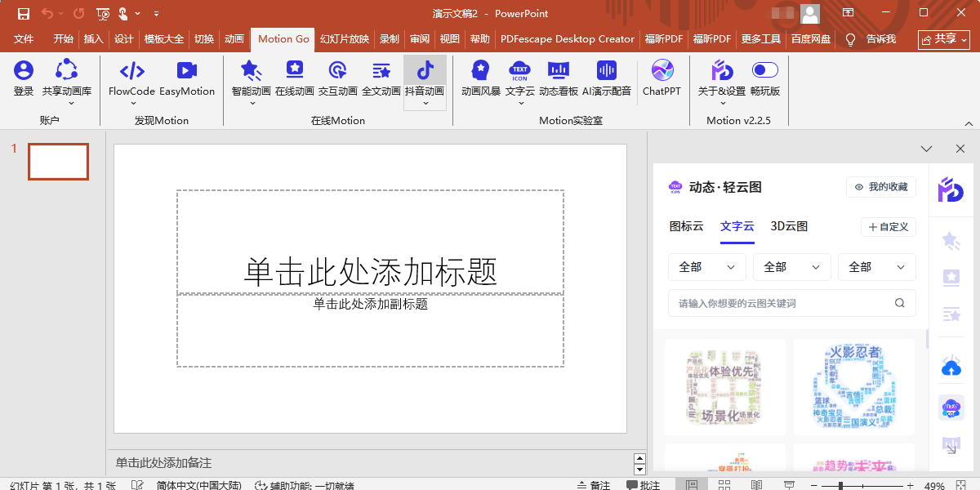Viewport: 980px width, 490px height.
Task: Select slide 1 thumbnail
Action: click(58, 162)
